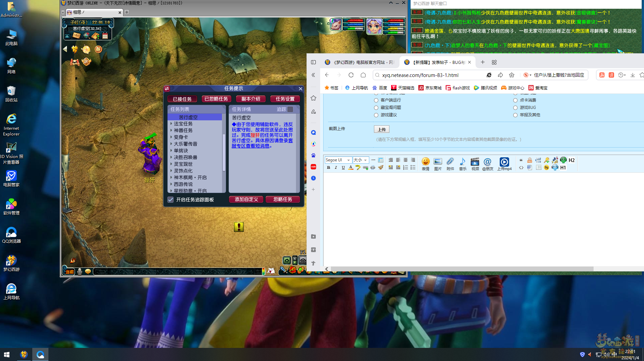Screen dimensions: 644x361
Task: Select the 点卡消费 radio option
Action: (x=515, y=100)
